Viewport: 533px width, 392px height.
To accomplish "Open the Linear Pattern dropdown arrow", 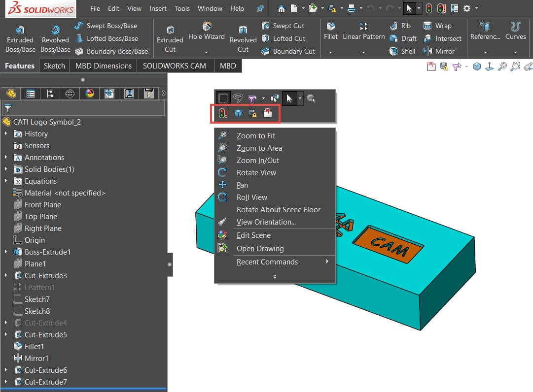I will click(x=363, y=52).
